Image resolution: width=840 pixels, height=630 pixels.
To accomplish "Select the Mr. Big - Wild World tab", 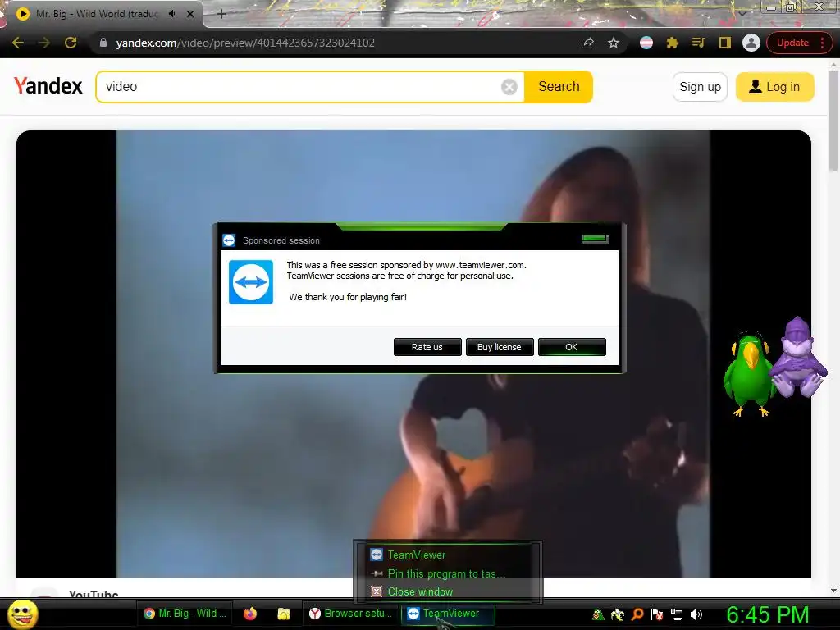I will tap(97, 14).
